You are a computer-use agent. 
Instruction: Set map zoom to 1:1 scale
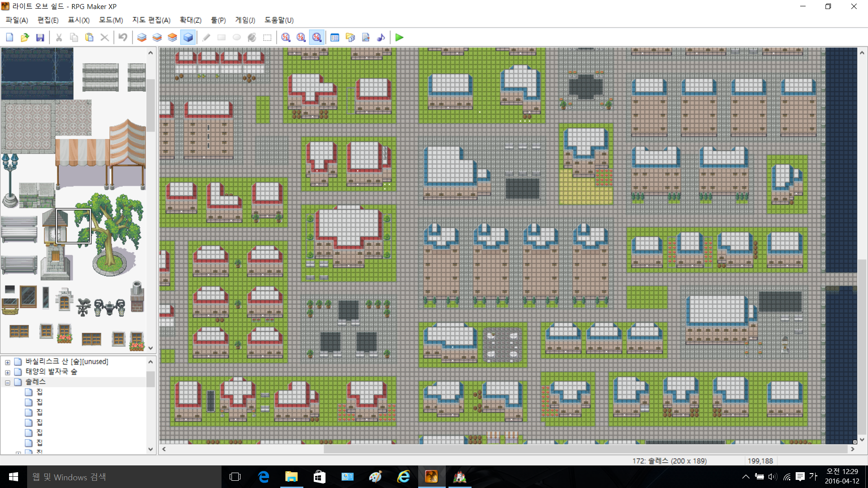(x=286, y=38)
